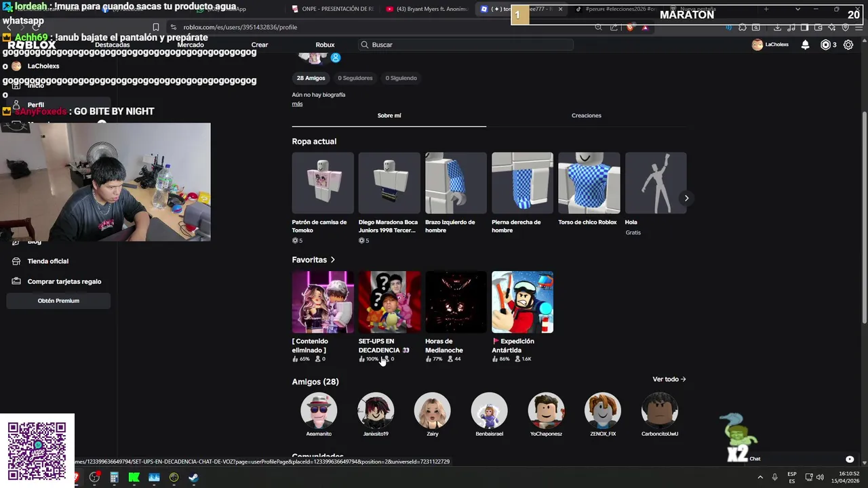Click the bookmark icon in the address bar
868x488 pixels.
tap(156, 27)
